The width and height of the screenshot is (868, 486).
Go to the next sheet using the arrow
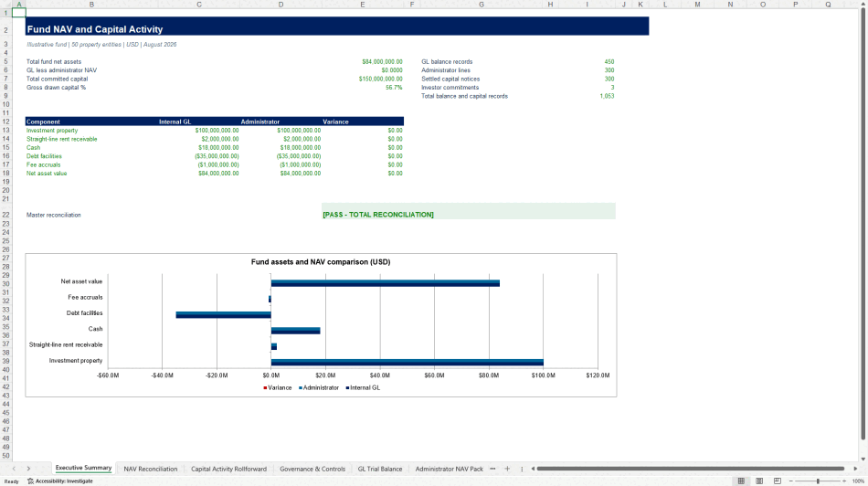click(28, 469)
